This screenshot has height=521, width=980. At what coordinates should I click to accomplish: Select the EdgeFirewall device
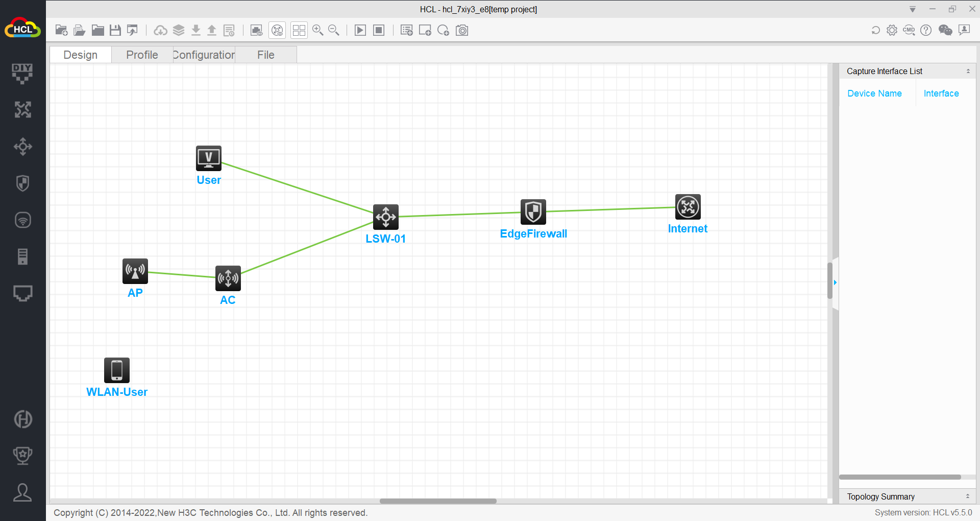533,212
